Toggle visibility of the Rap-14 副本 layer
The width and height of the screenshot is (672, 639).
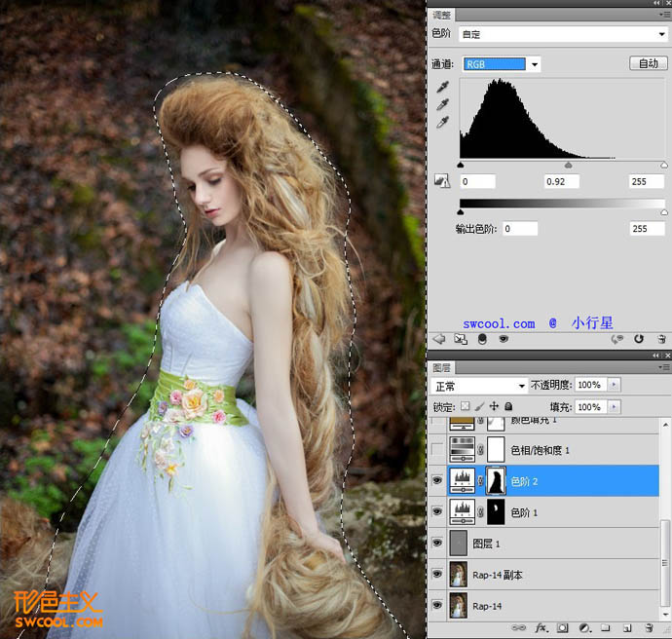click(x=437, y=574)
